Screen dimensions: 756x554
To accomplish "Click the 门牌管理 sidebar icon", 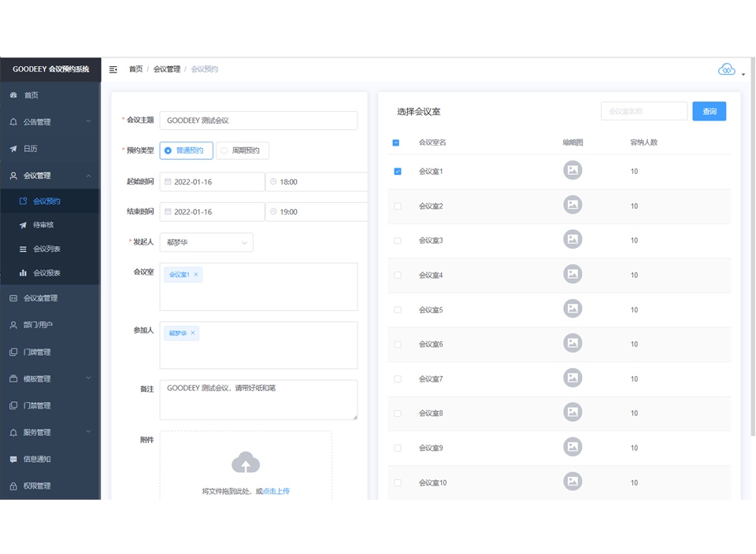I will pos(13,352).
